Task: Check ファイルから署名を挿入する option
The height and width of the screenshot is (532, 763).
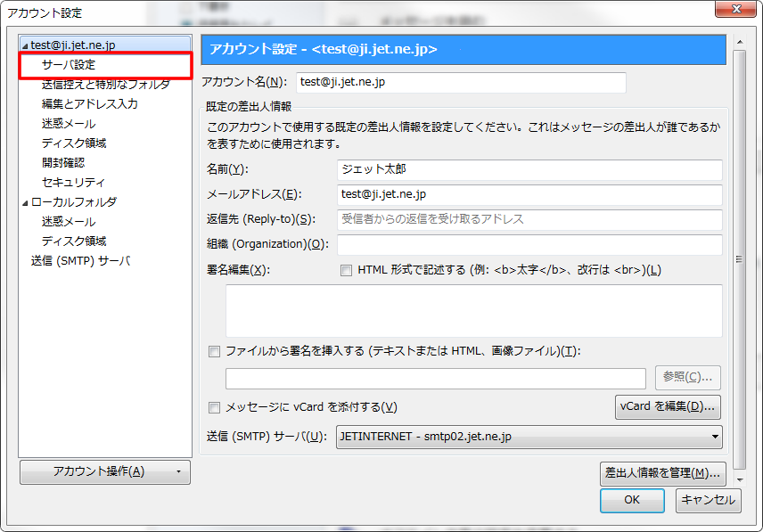Action: 214,351
